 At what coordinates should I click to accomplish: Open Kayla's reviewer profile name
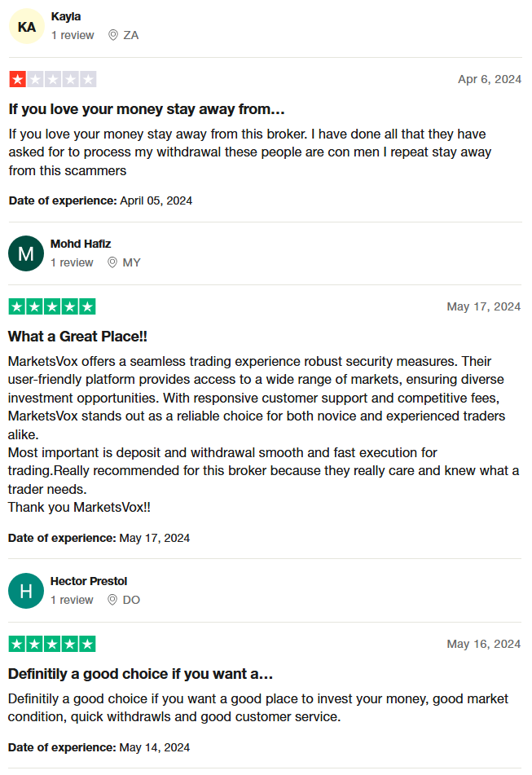65,16
